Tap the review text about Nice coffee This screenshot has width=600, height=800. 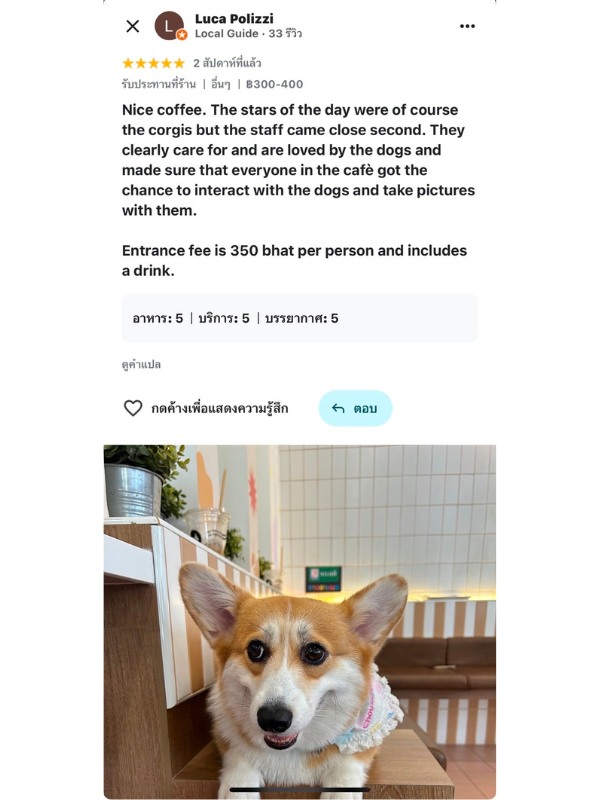[x=298, y=160]
